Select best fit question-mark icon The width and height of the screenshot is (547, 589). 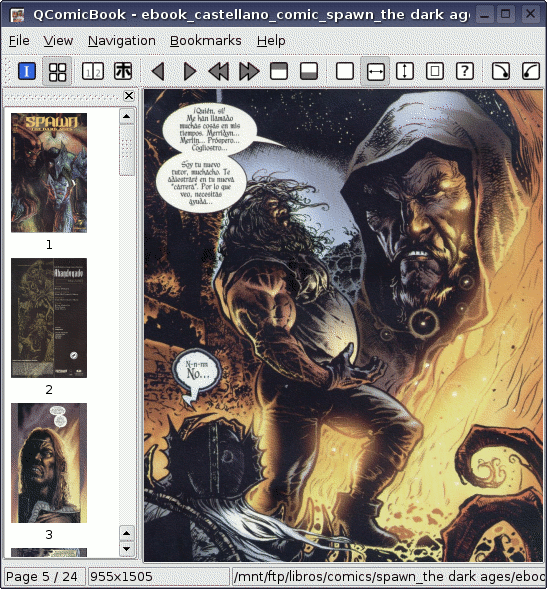pyautogui.click(x=465, y=71)
